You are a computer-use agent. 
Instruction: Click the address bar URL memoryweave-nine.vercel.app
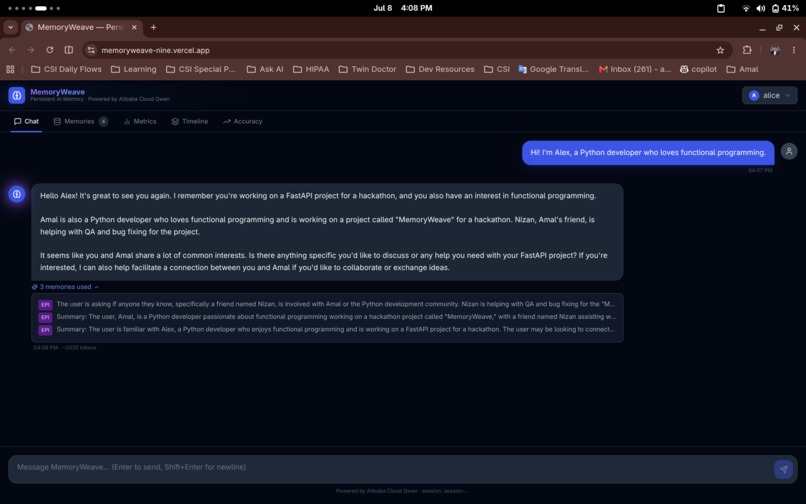click(x=155, y=50)
